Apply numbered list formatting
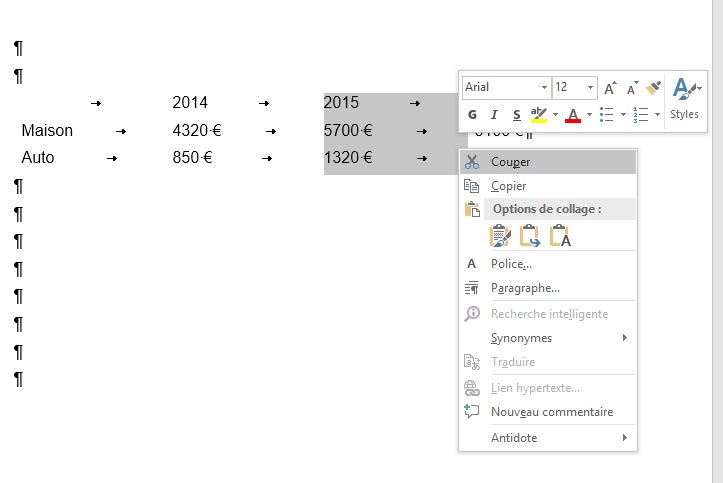The height and width of the screenshot is (483, 723). 641,114
